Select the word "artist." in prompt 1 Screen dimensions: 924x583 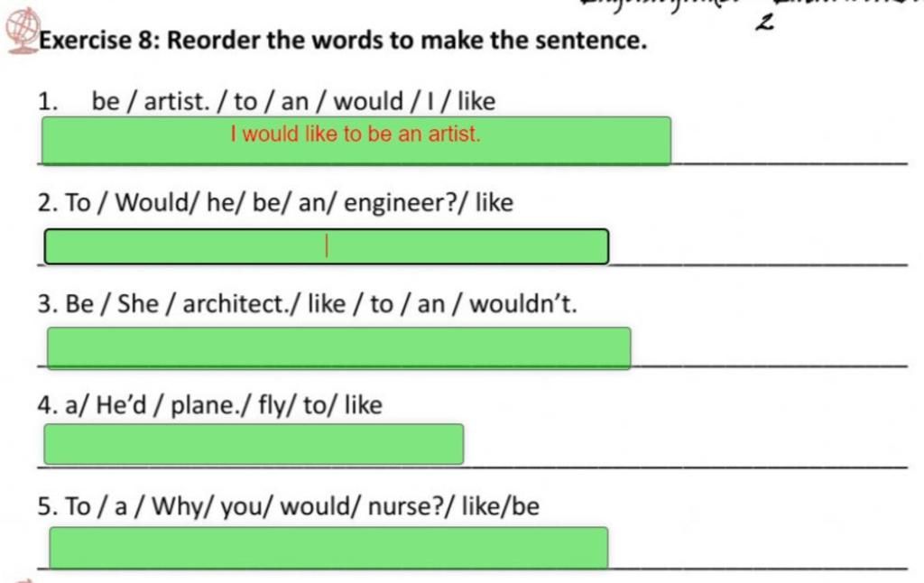[x=177, y=101]
